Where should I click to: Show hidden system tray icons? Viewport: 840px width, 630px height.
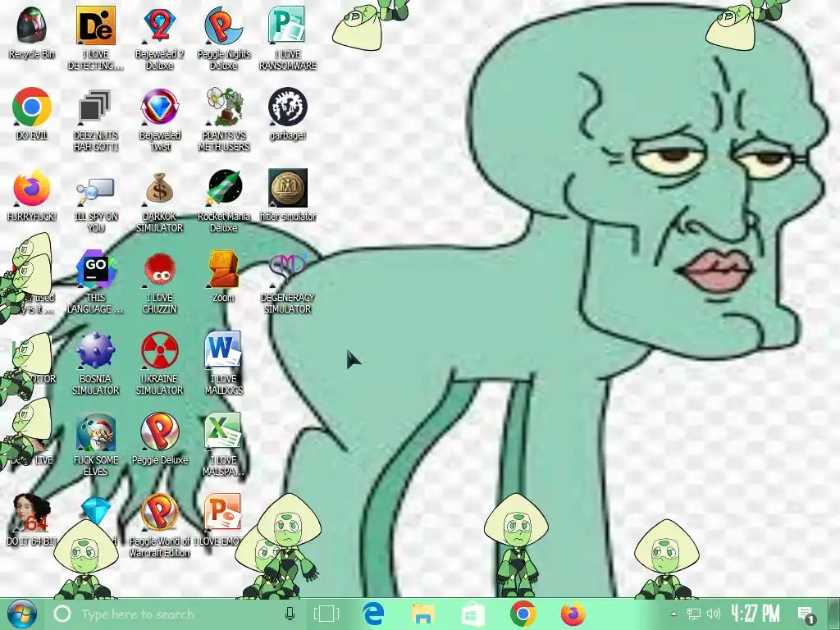click(674, 614)
